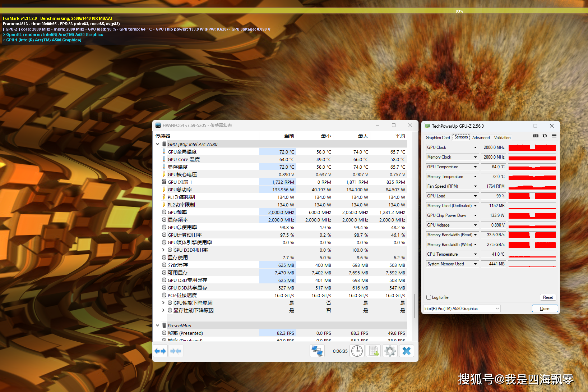
Task: Click the Reset button in GPU-Z
Action: (x=548, y=297)
